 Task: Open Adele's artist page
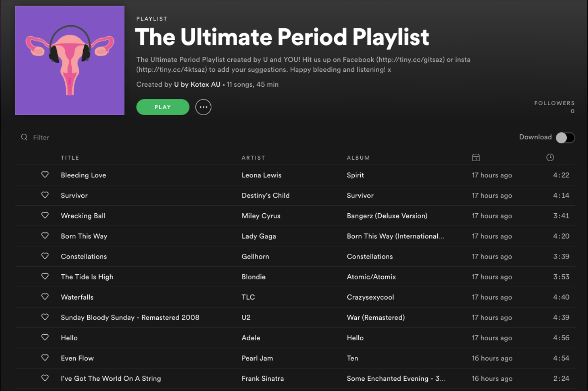tap(251, 338)
